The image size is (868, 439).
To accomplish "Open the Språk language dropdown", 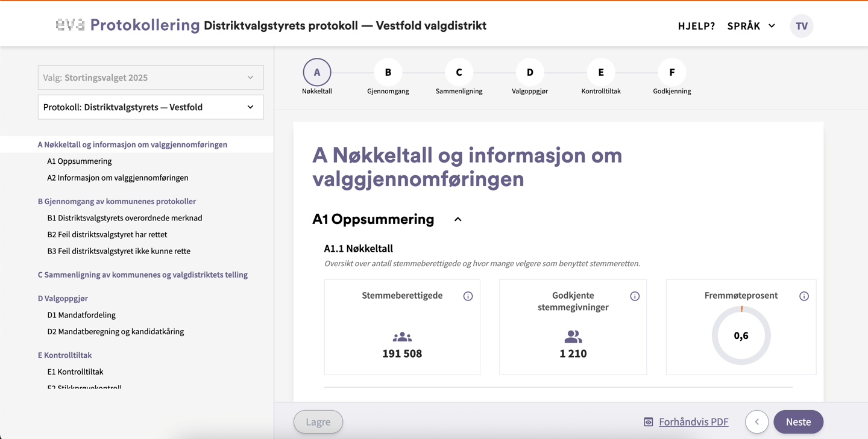I will [751, 26].
